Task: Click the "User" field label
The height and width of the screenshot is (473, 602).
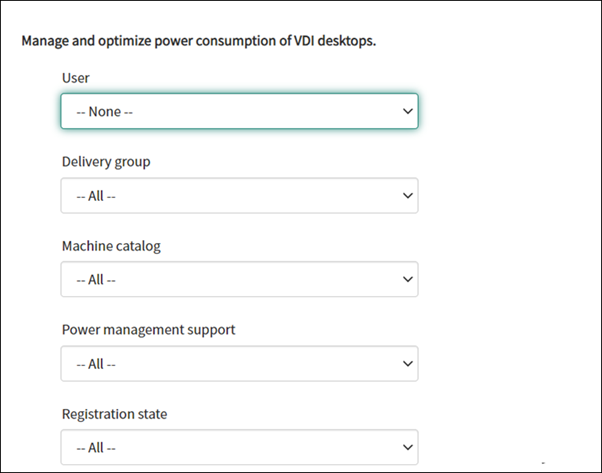Action: point(76,77)
